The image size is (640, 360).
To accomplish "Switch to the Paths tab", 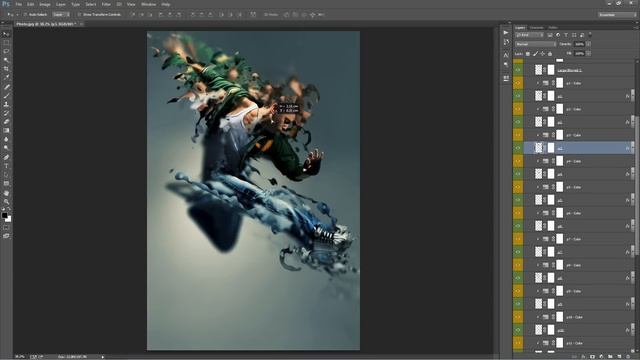I will pos(553,28).
